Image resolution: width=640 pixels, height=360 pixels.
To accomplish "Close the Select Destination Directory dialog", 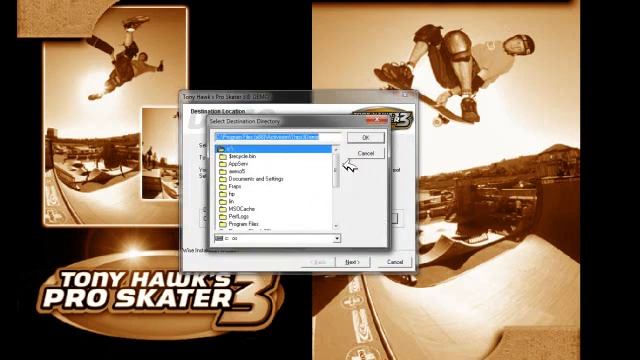I will [x=377, y=120].
